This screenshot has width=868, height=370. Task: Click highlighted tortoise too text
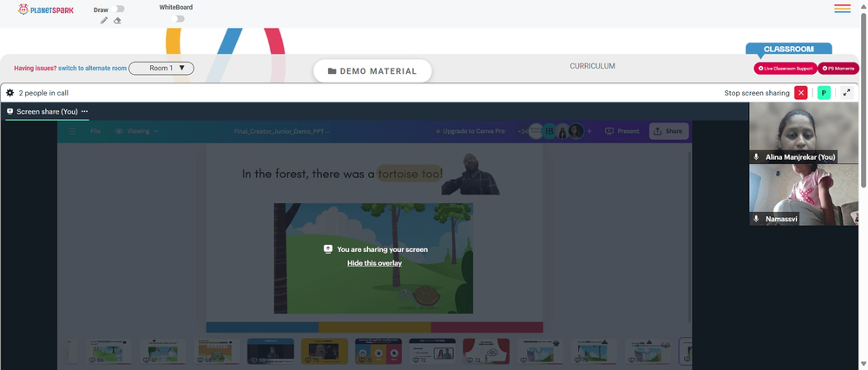409,174
